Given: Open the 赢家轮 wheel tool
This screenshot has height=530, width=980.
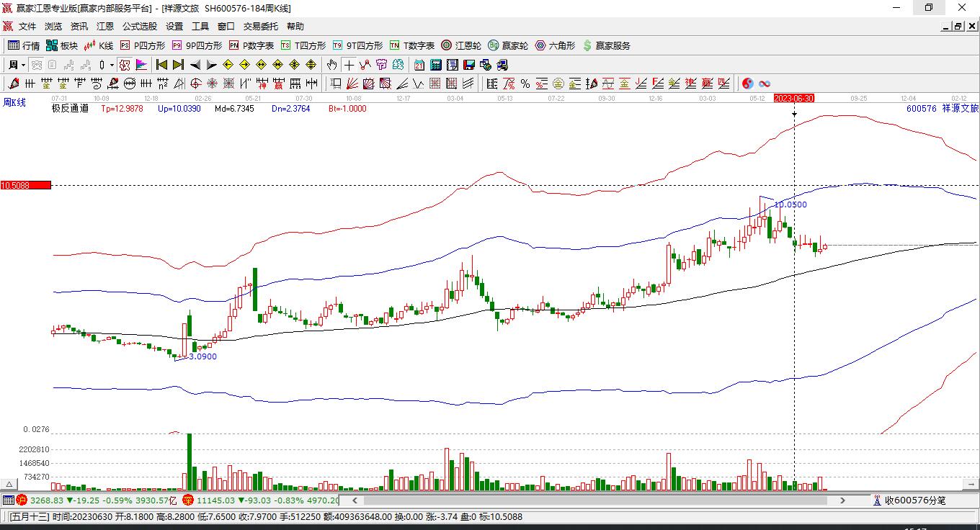Looking at the screenshot, I should tap(508, 45).
